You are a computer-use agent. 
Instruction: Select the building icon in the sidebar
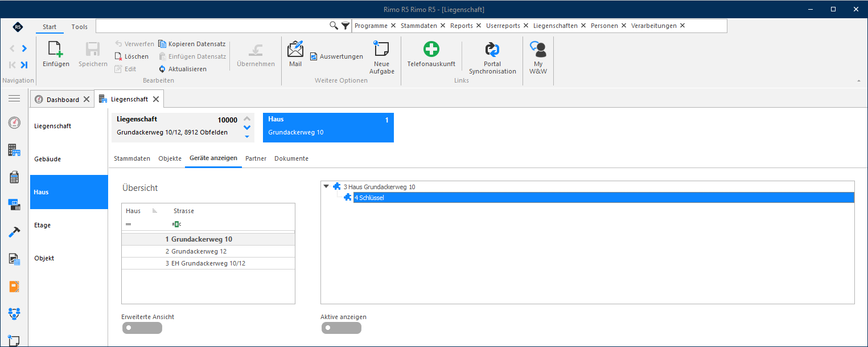coord(14,150)
